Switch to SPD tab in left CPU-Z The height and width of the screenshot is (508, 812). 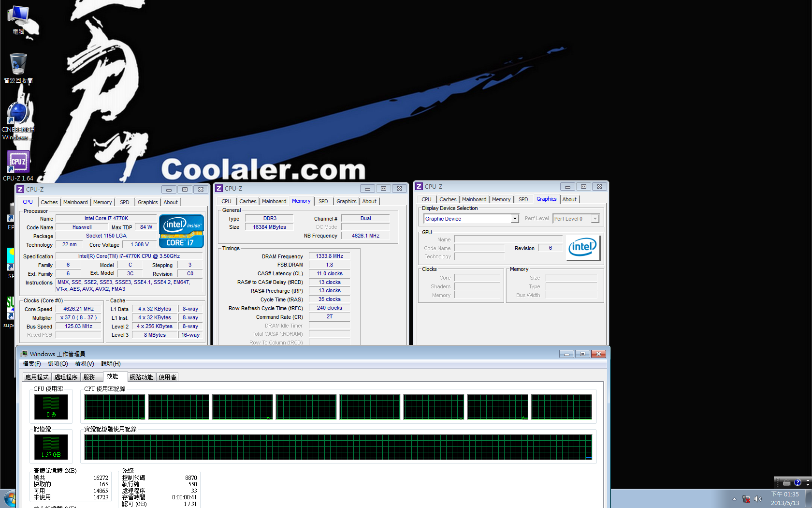(x=125, y=202)
